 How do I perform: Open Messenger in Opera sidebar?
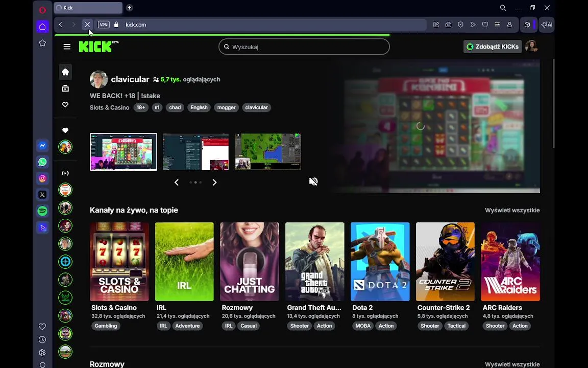click(x=42, y=146)
